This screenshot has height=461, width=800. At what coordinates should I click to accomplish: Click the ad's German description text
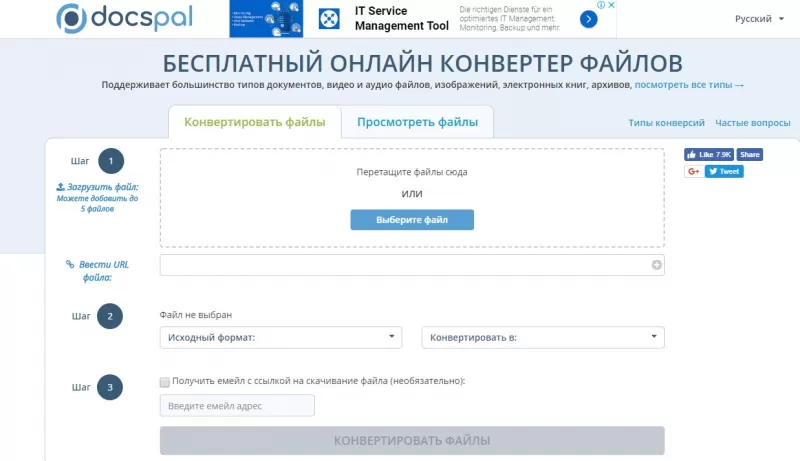(509, 19)
